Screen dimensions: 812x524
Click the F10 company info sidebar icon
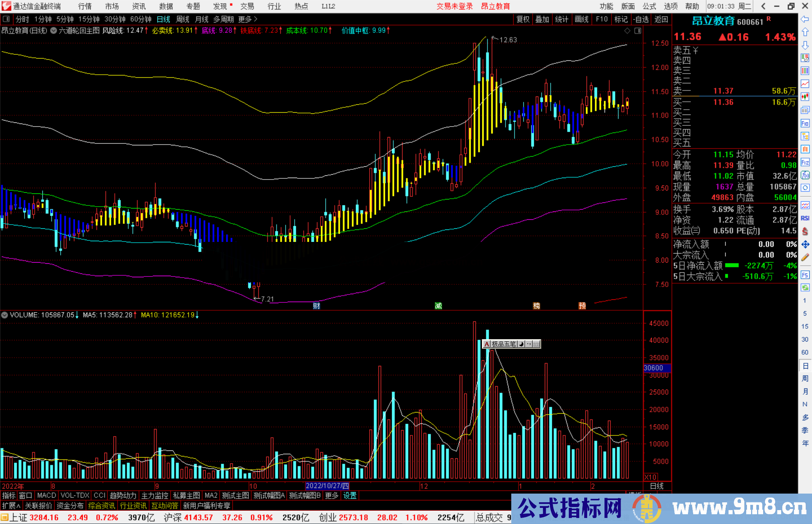click(805, 123)
